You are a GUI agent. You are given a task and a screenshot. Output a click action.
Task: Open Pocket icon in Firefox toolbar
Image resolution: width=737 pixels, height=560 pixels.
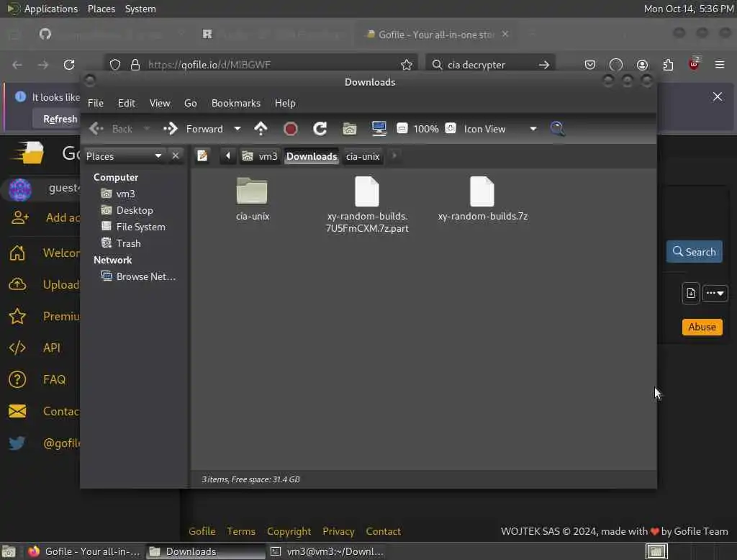click(590, 64)
